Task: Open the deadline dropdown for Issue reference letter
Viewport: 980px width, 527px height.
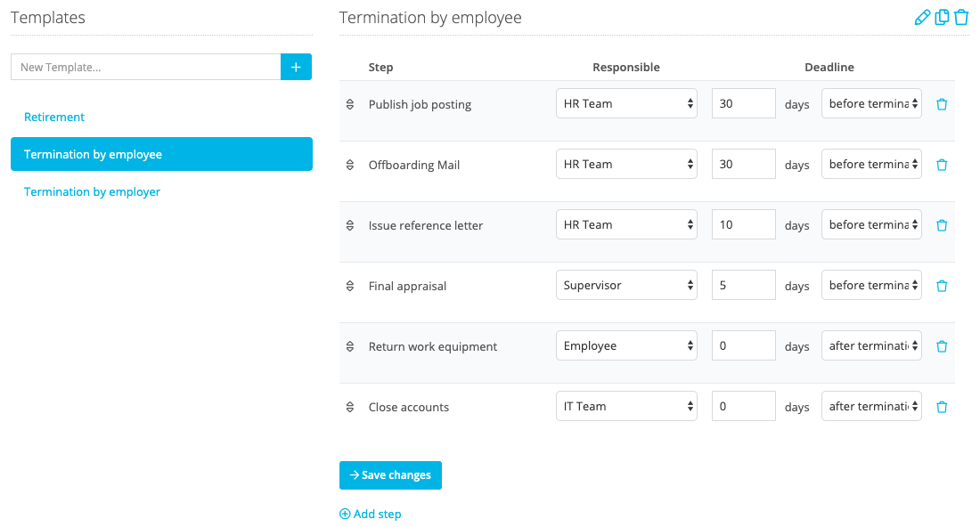Action: pyautogui.click(x=871, y=224)
